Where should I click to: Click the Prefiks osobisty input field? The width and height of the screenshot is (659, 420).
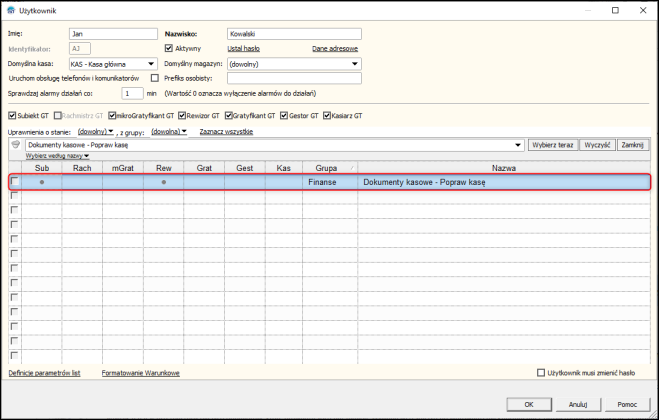point(294,78)
